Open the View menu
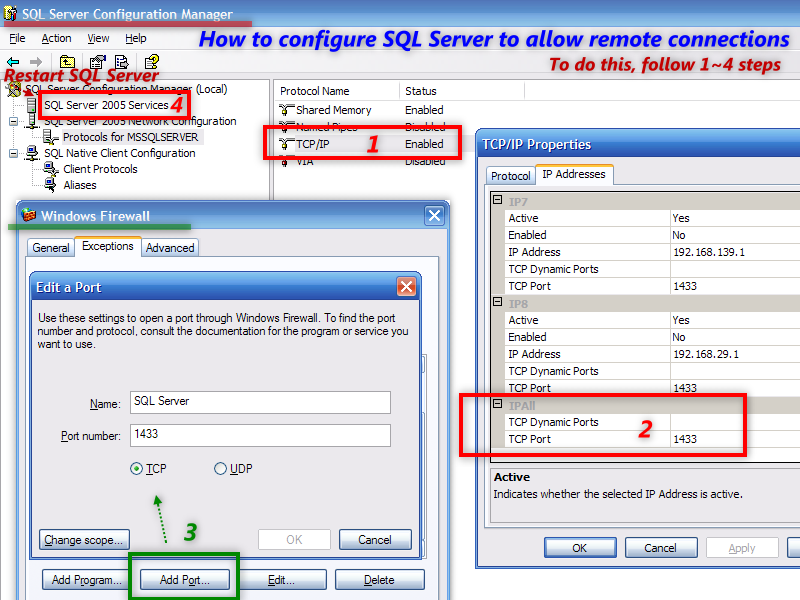The width and height of the screenshot is (800, 600). pos(98,38)
